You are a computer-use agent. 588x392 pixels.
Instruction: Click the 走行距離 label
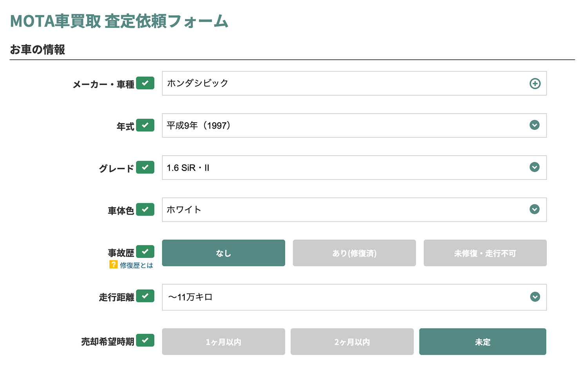click(x=116, y=297)
